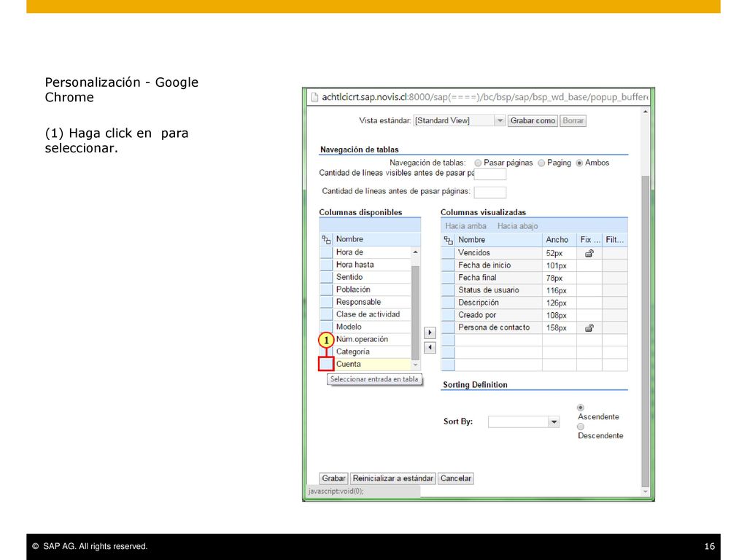This screenshot has width=747, height=560.
Task: Click the Hacia abajo link
Action: coord(517,226)
